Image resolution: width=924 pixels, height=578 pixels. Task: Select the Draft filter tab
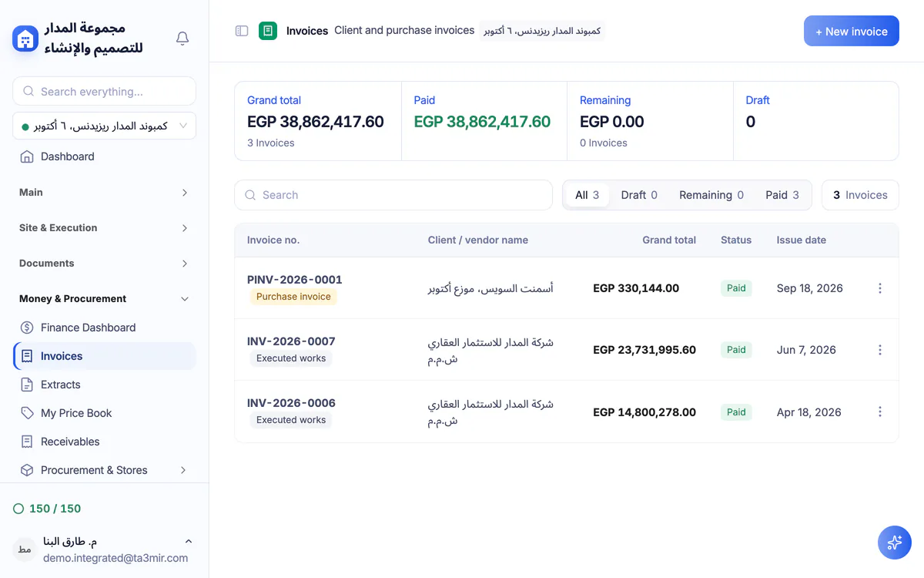(x=639, y=195)
